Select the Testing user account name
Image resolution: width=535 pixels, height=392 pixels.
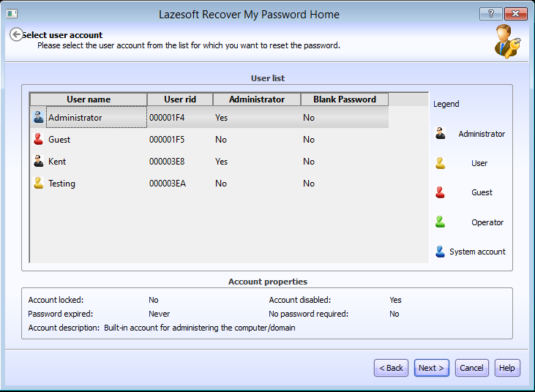click(x=61, y=183)
